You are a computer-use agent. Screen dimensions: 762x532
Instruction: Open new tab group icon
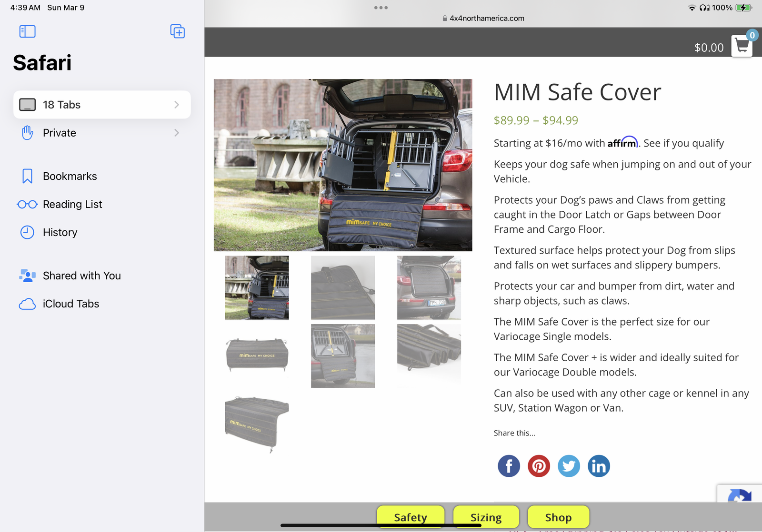coord(178,31)
